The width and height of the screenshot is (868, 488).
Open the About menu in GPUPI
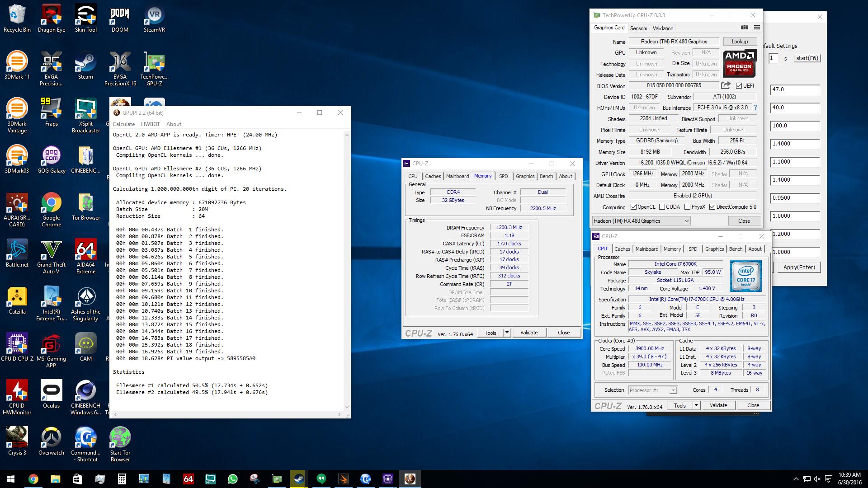click(x=174, y=124)
